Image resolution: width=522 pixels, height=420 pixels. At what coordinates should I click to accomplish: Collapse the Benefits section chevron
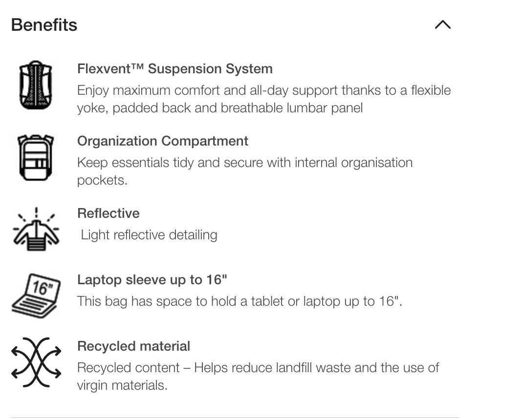click(442, 25)
